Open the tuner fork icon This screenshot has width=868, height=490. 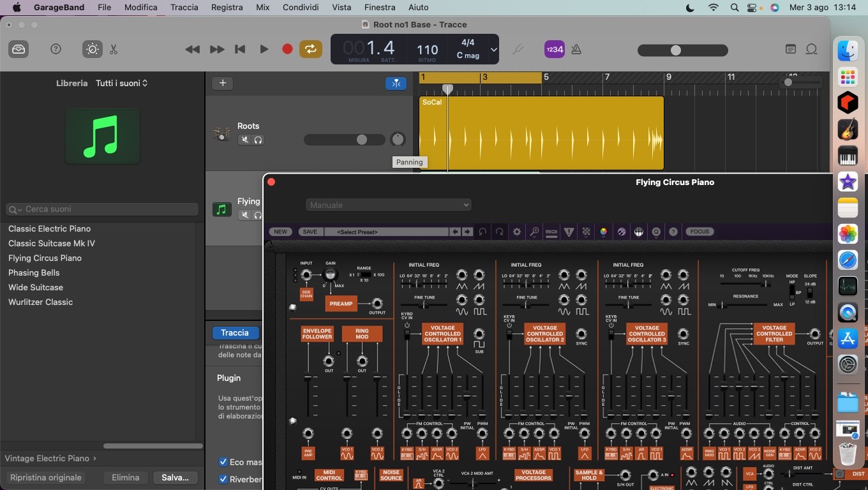pyautogui.click(x=518, y=49)
